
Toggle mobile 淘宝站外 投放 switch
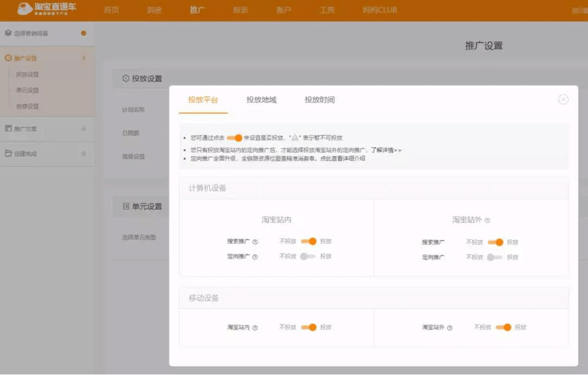point(503,328)
